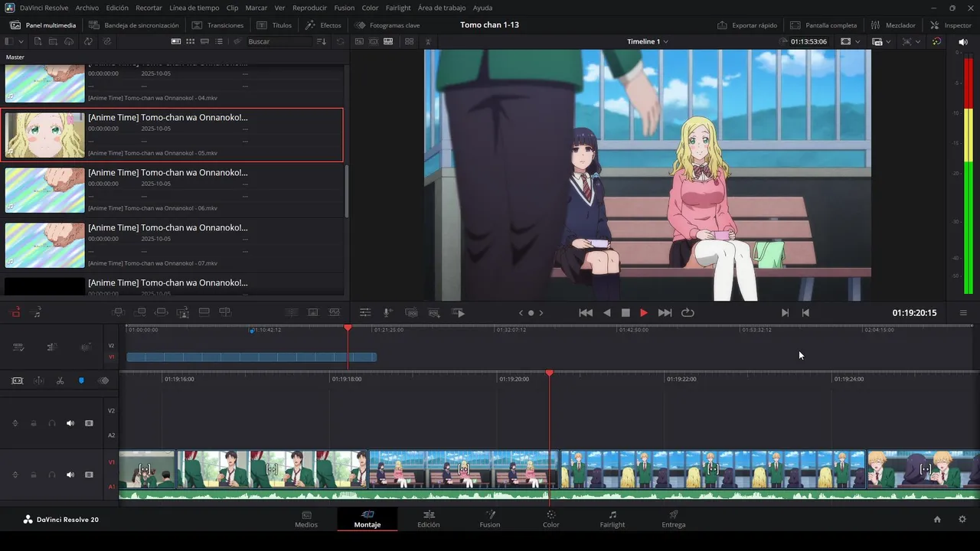Toggle video visibility on V1 track
Image resolution: width=980 pixels, height=551 pixels.
(89, 474)
